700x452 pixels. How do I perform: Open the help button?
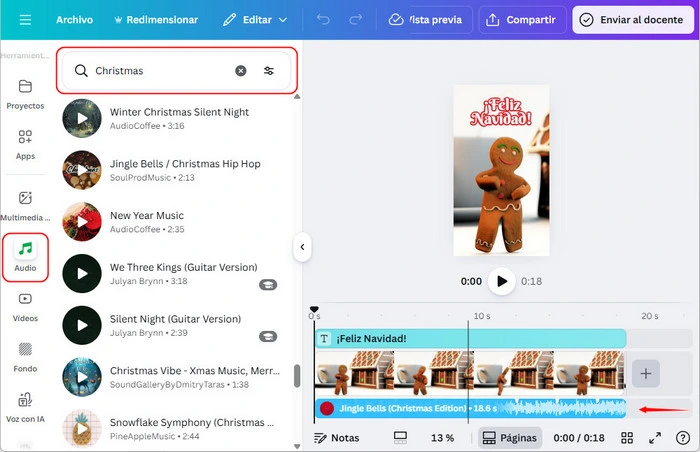tap(683, 438)
